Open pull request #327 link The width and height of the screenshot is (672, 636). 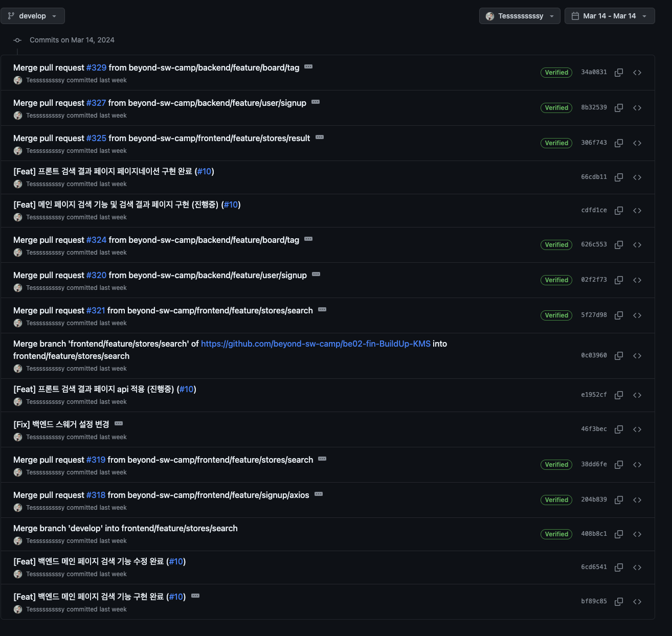[x=96, y=103]
